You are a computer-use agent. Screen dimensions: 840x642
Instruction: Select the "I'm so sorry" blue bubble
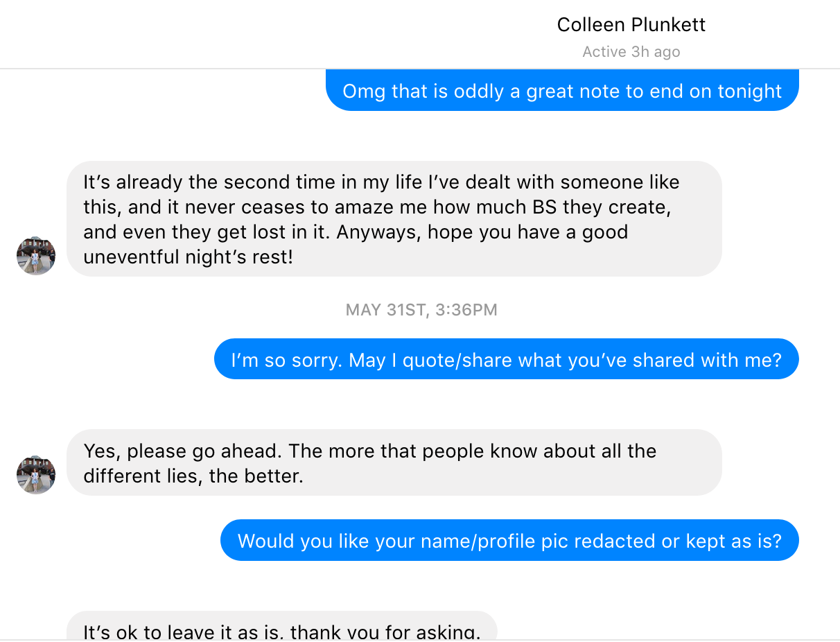point(506,361)
